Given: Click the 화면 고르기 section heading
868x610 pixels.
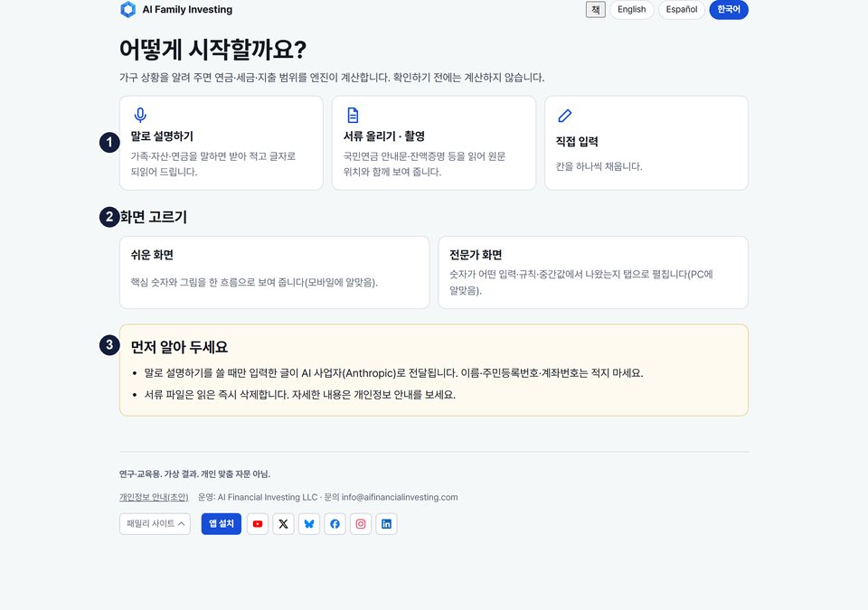Looking at the screenshot, I should [x=154, y=217].
